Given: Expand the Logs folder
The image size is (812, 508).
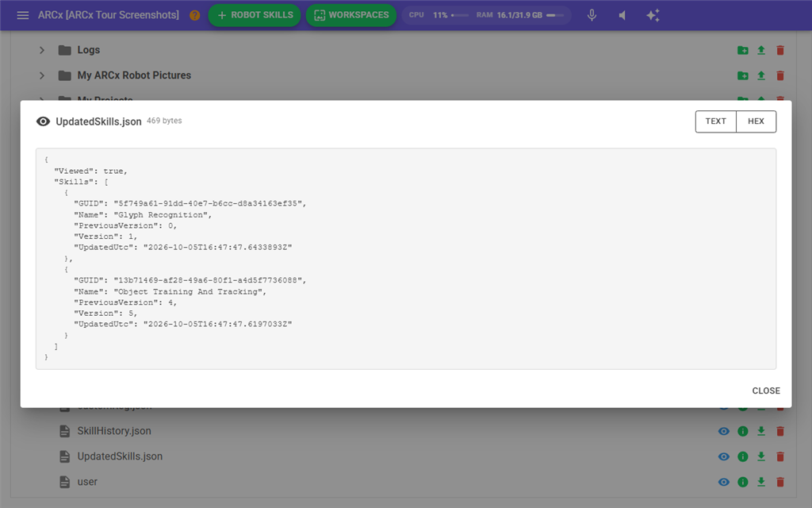Looking at the screenshot, I should 42,50.
